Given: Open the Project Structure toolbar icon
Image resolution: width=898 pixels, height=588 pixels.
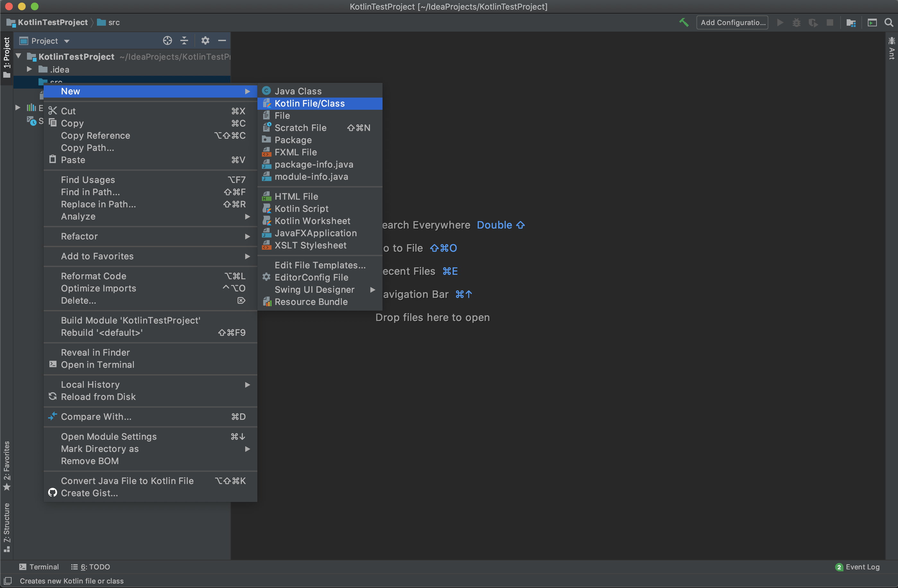Looking at the screenshot, I should pos(851,23).
